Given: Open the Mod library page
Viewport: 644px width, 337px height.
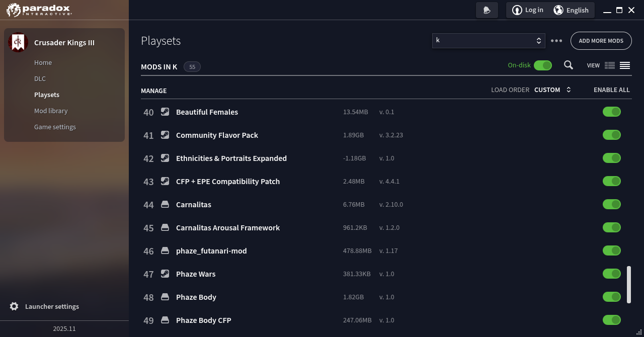Looking at the screenshot, I should coord(51,111).
